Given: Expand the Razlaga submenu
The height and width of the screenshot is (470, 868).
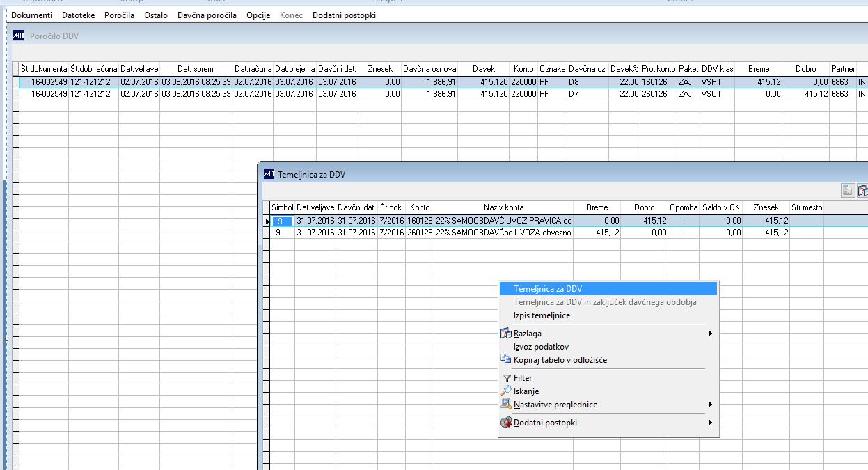Looking at the screenshot, I should pyautogui.click(x=608, y=334).
